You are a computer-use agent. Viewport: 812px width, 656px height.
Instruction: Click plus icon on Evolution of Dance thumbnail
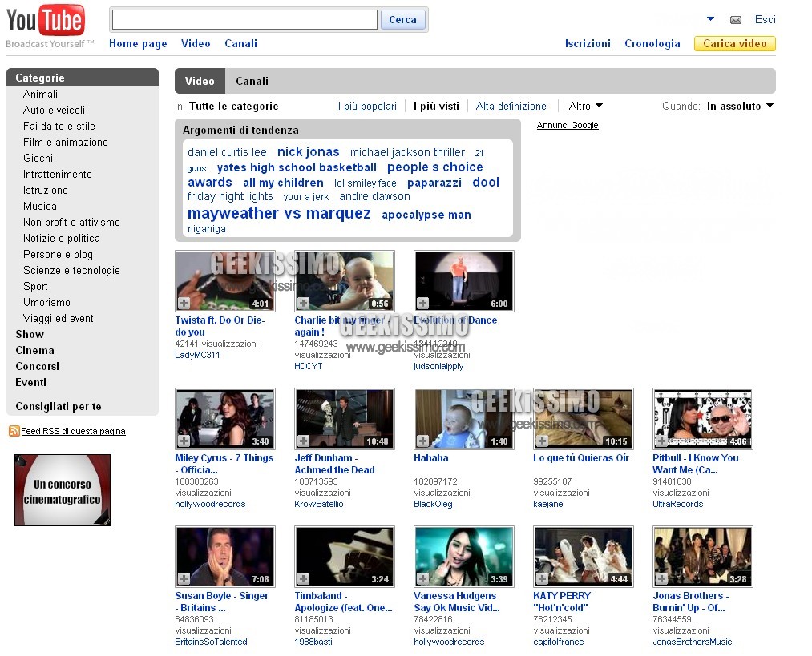(422, 304)
